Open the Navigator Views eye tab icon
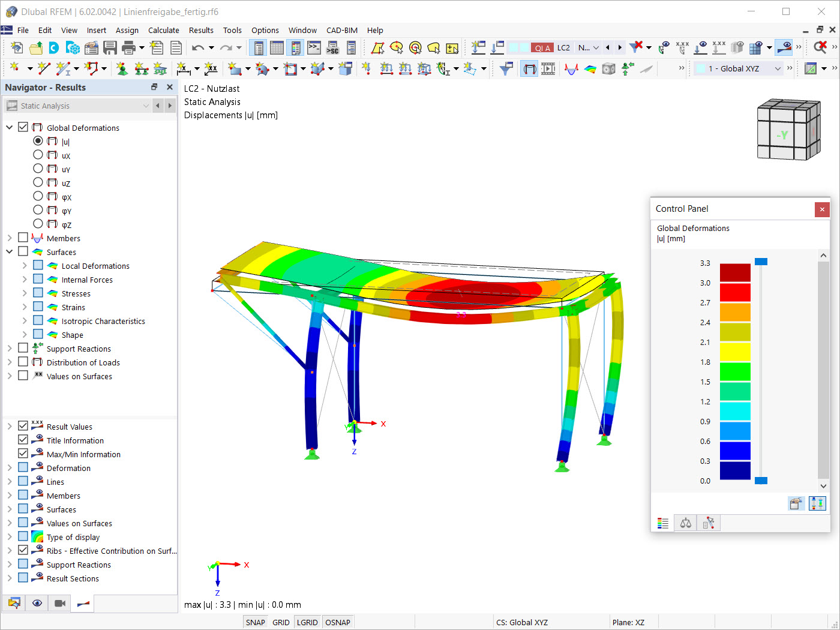The width and height of the screenshot is (840, 630). 37,603
